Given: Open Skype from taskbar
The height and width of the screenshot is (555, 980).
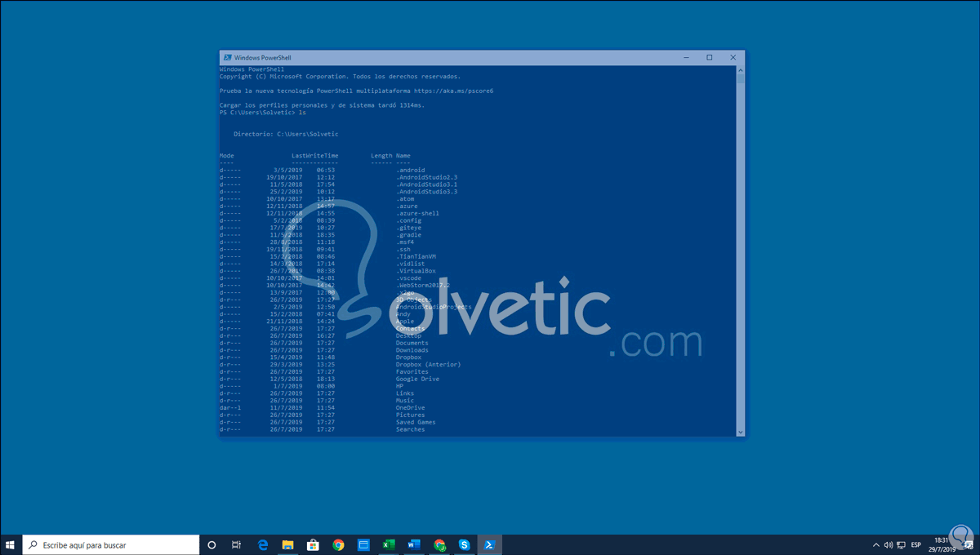Looking at the screenshot, I should click(x=464, y=544).
